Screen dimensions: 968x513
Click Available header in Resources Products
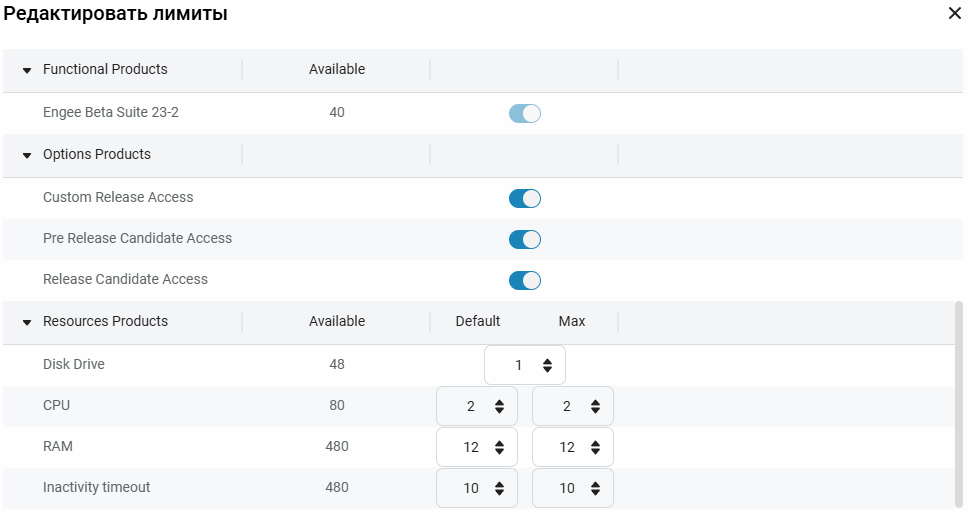[x=337, y=321]
